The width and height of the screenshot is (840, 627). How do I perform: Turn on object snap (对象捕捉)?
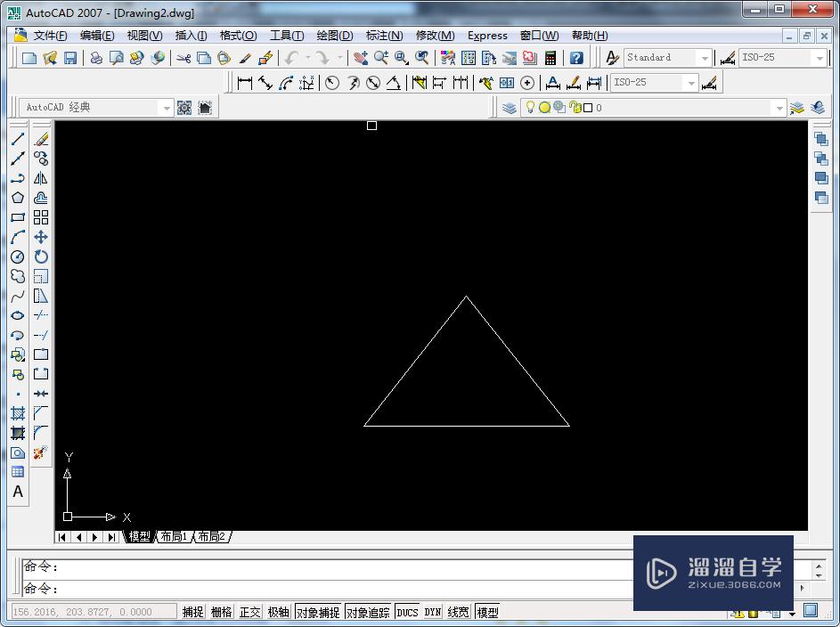(x=318, y=611)
